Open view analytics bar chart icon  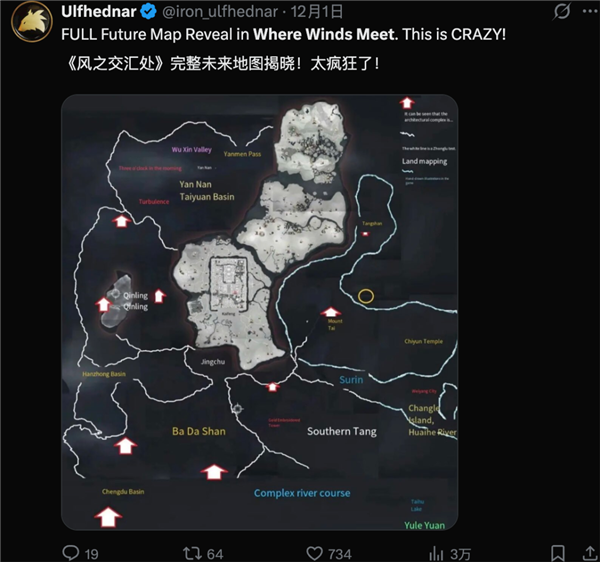click(x=437, y=552)
